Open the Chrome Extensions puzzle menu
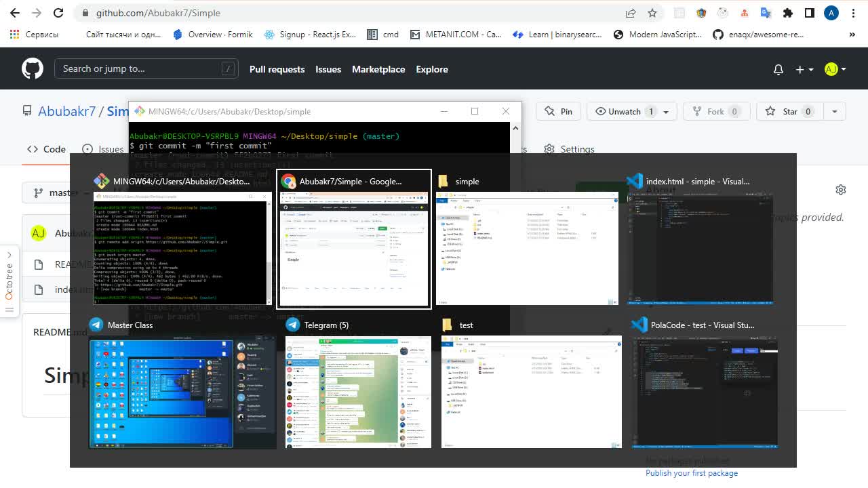Viewport: 868px width, 488px height. coord(787,13)
